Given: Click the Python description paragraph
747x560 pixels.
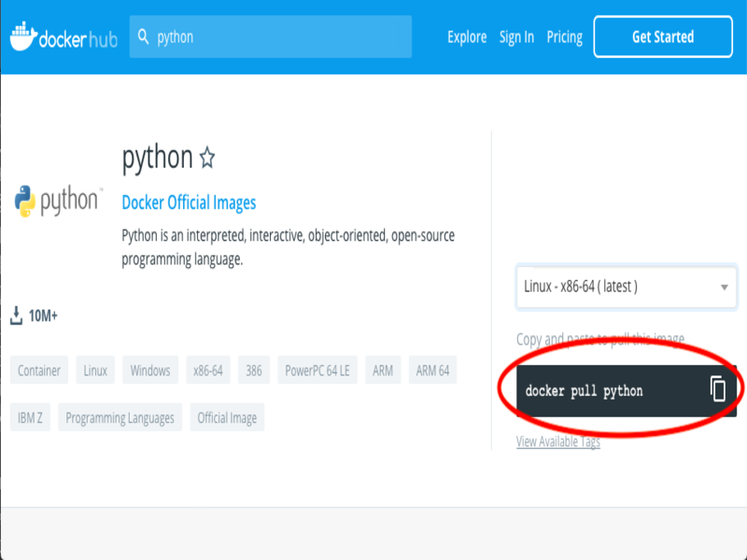Looking at the screenshot, I should 288,247.
